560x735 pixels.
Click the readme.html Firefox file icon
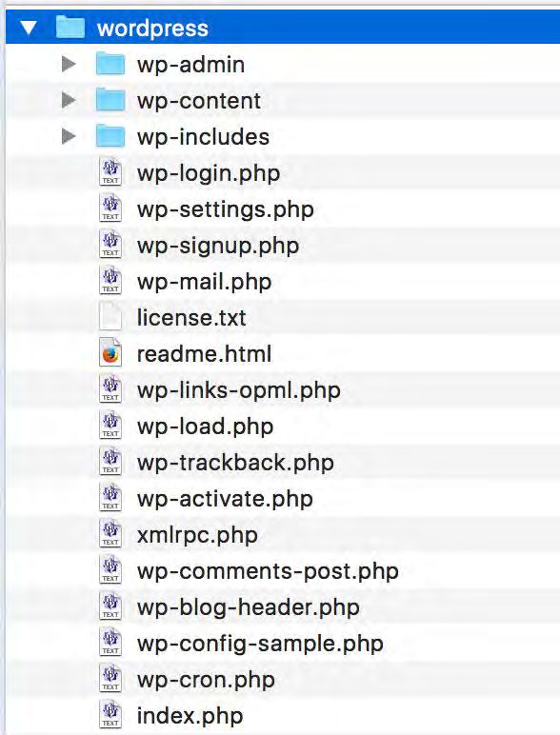tap(110, 353)
